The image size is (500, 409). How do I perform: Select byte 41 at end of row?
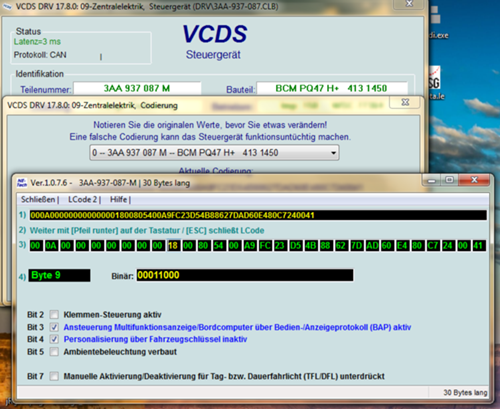point(478,246)
